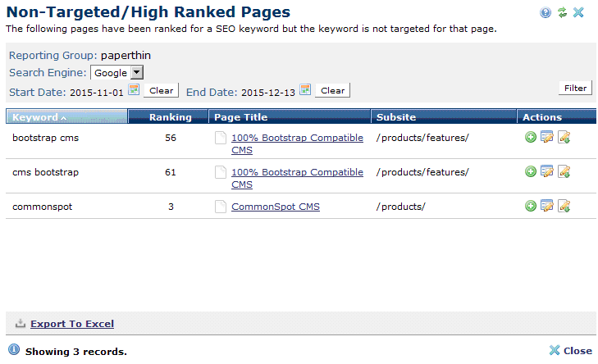Open End Date calendar picker icon

[305, 89]
